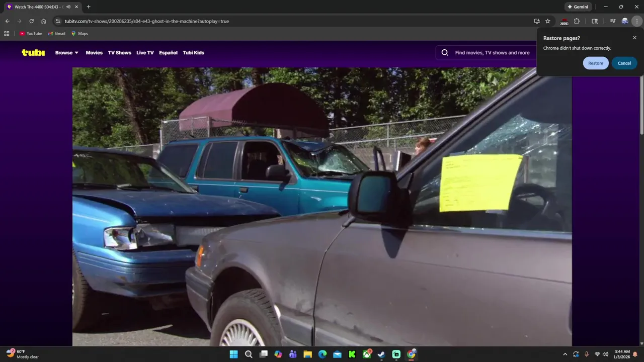Screen dimensions: 644x362
Task: Launch Copilot from the taskbar
Action: pyautogui.click(x=278, y=354)
